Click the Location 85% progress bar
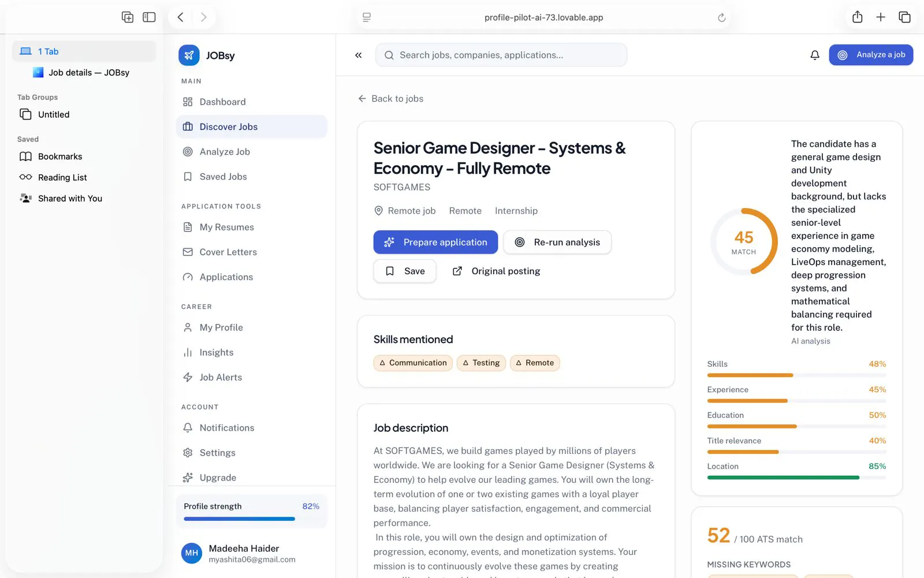The width and height of the screenshot is (924, 578). pos(796,478)
